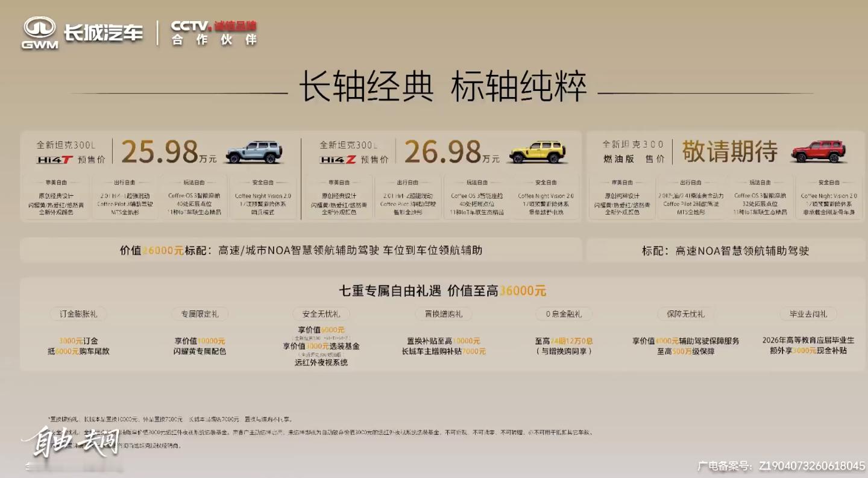
Task: Click the 远红外夜视系统 text
Action: [x=321, y=363]
